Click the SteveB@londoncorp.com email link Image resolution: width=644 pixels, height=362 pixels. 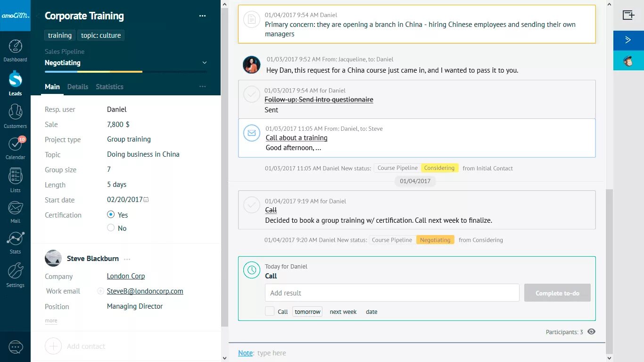(145, 291)
